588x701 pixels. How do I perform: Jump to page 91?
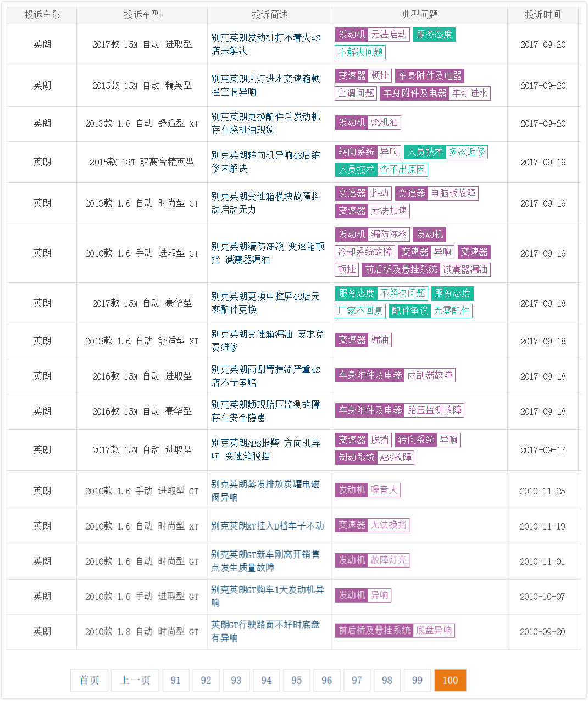(176, 680)
